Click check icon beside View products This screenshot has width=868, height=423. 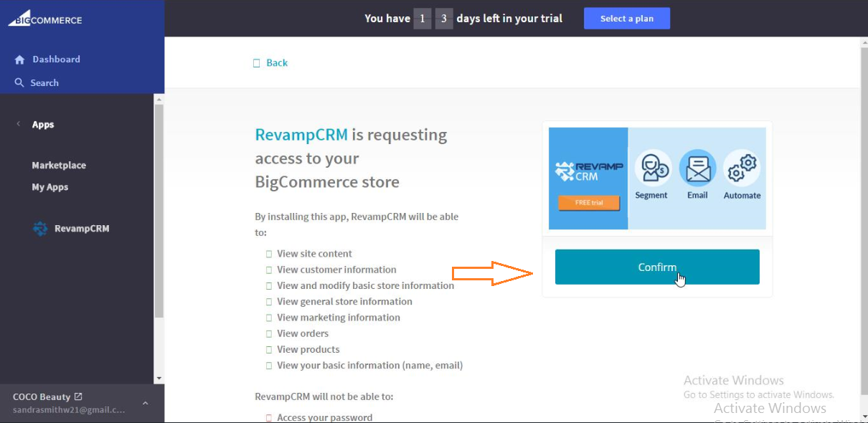click(269, 349)
